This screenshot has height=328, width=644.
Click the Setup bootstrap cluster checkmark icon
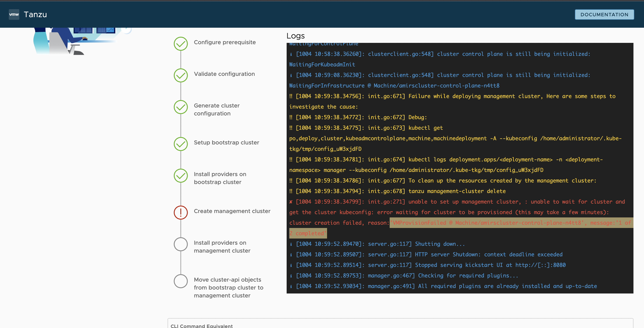coord(181,144)
